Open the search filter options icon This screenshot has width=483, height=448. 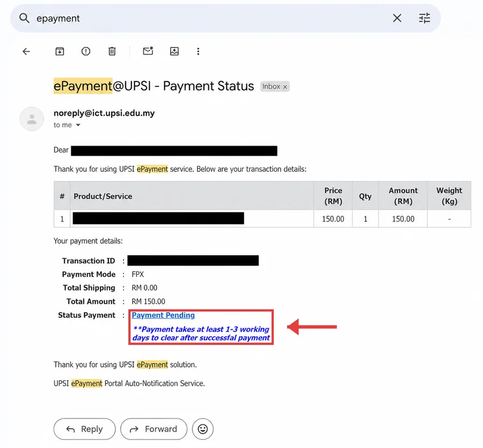(x=425, y=18)
